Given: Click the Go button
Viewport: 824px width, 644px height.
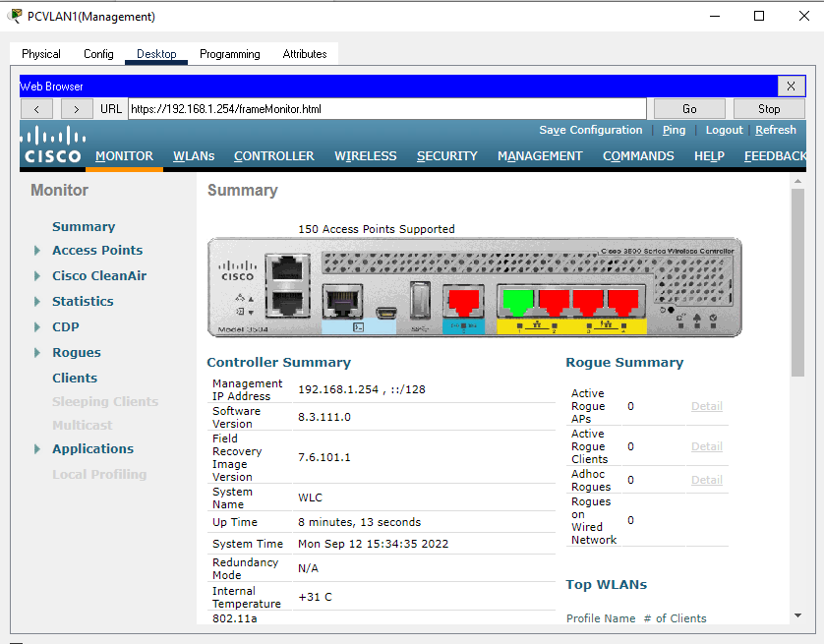Looking at the screenshot, I should pos(689,109).
